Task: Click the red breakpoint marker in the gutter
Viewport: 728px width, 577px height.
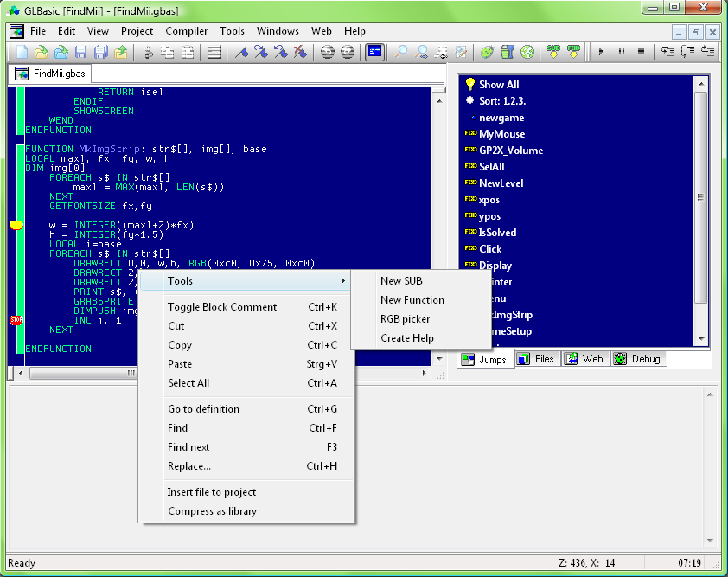Action: click(x=16, y=320)
